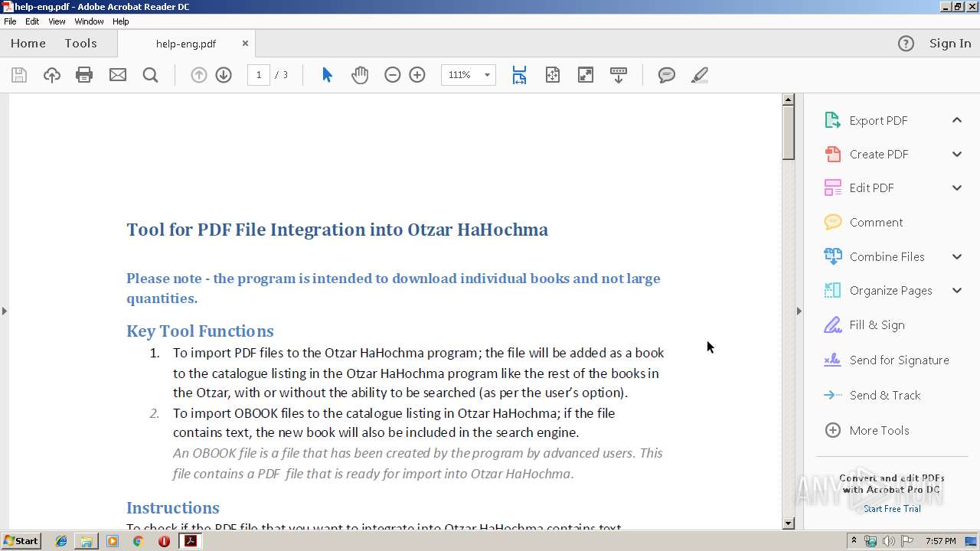
Task: Launch Internet Explorer from taskbar
Action: click(x=61, y=541)
